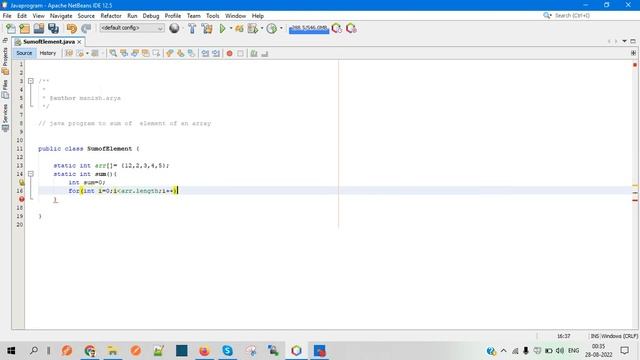640x360 pixels.
Task: Expand the Profile Project dropdown arrow
Action: pyautogui.click(x=262, y=28)
